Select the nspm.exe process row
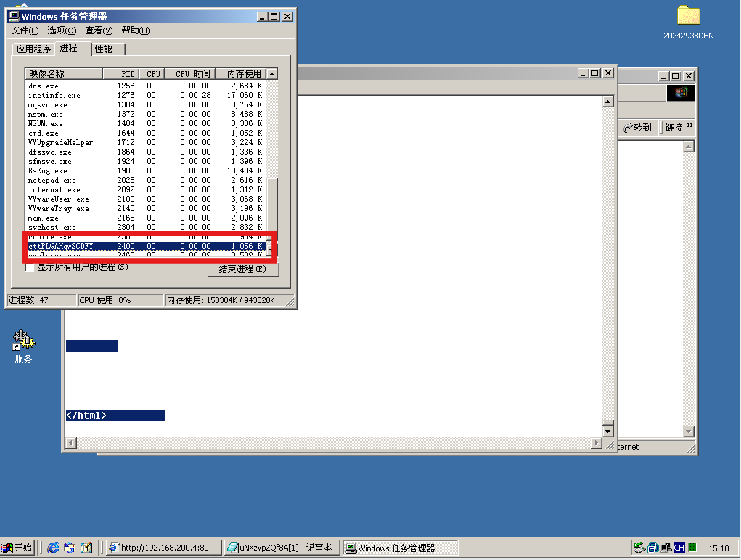The image size is (741, 560). pos(146,115)
